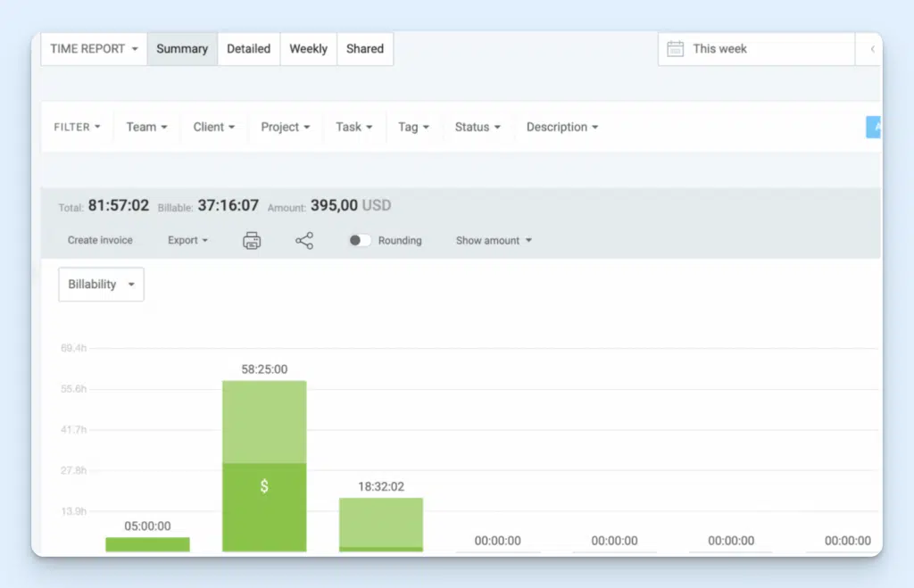Click the blue icon at the filter bar's right edge
914x588 pixels.
[x=872, y=127]
